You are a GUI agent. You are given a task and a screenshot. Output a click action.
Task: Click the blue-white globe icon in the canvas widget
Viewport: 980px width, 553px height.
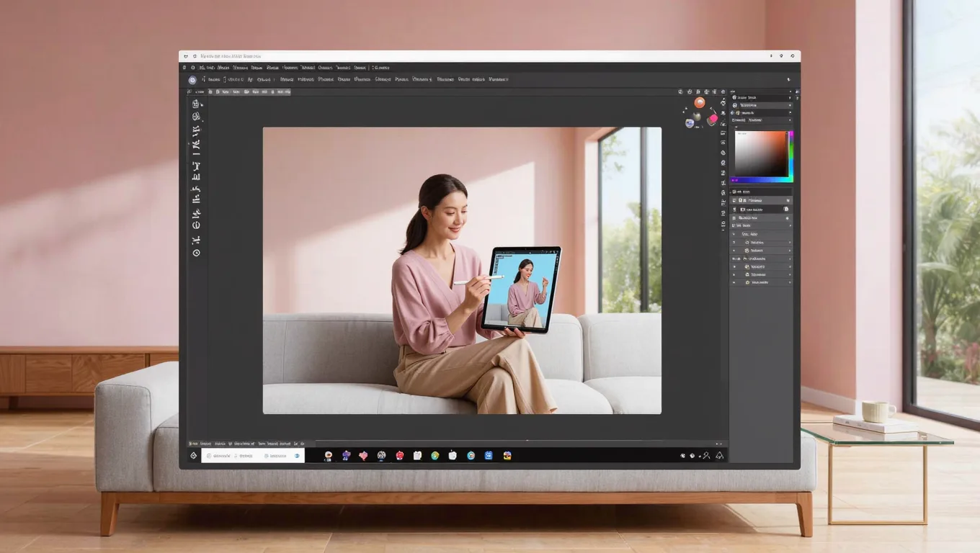[x=690, y=123]
